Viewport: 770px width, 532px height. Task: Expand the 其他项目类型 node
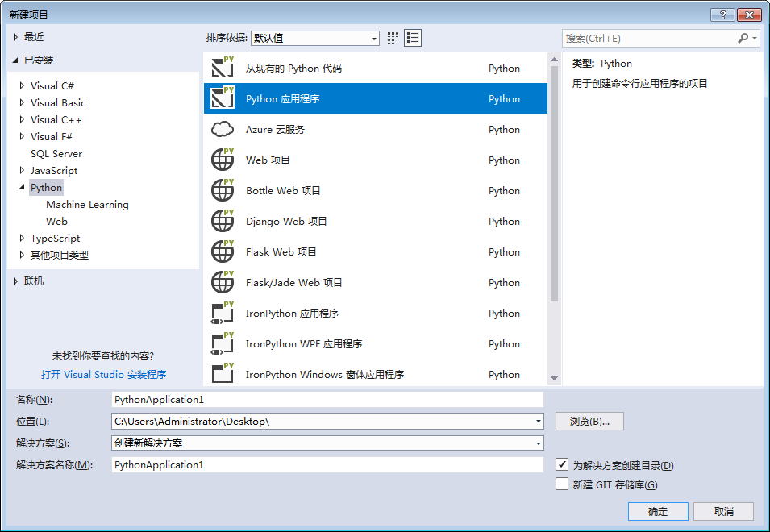22,255
